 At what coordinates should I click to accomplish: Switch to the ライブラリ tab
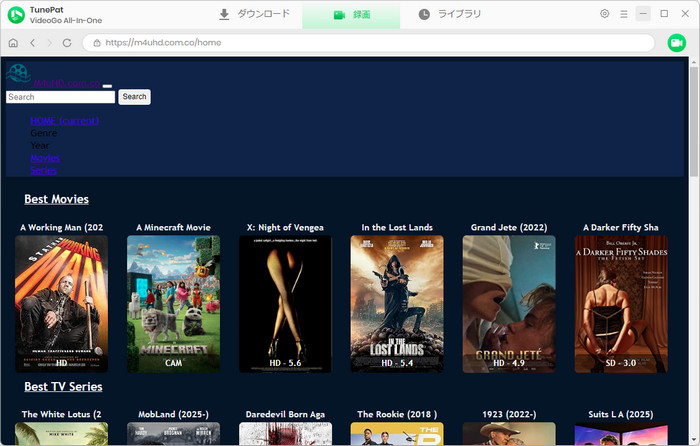point(450,14)
